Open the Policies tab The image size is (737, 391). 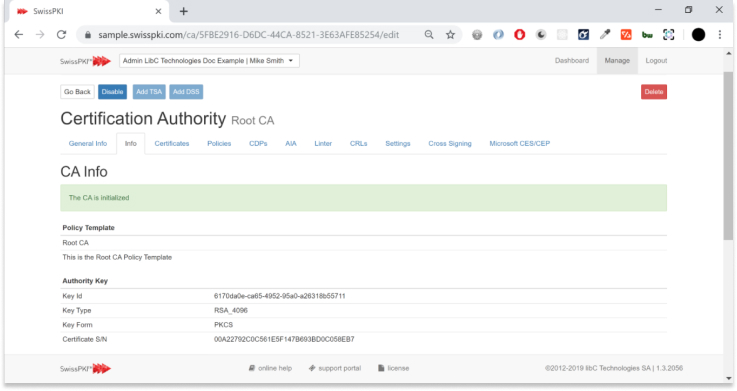pyautogui.click(x=219, y=143)
